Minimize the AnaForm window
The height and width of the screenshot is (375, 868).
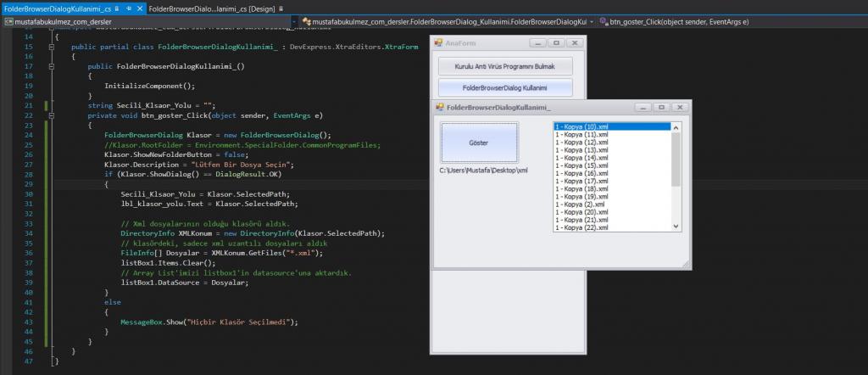click(x=537, y=42)
